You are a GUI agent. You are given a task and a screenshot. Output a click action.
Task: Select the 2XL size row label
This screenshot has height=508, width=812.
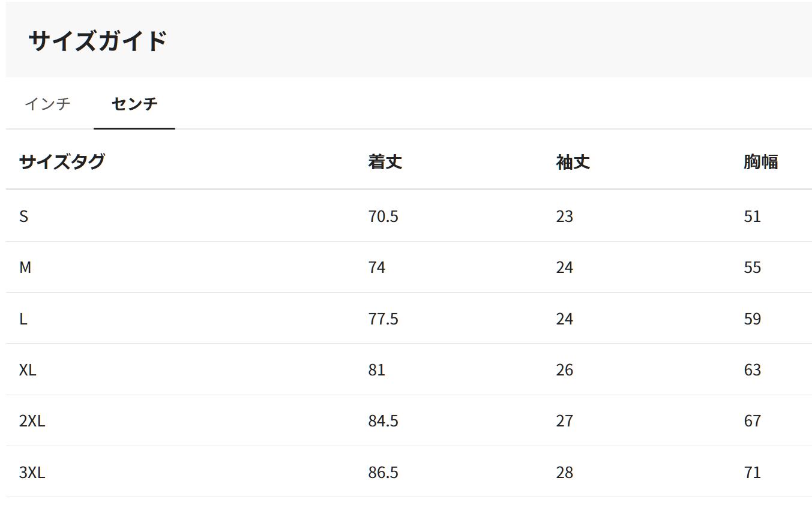tap(32, 421)
